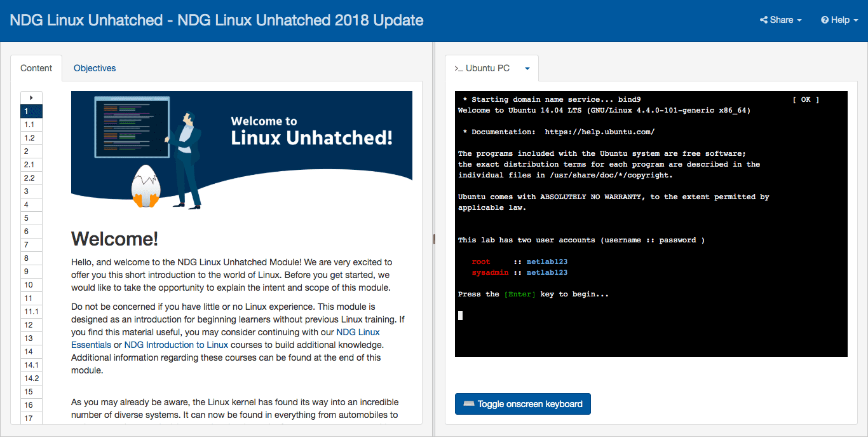
Task: Go to section 15
Action: 31,392
